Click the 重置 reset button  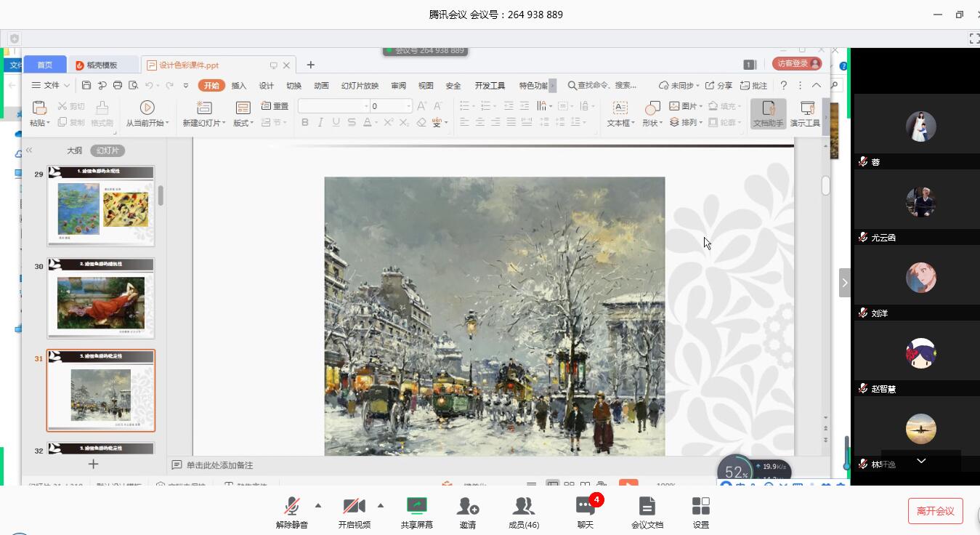(275, 106)
